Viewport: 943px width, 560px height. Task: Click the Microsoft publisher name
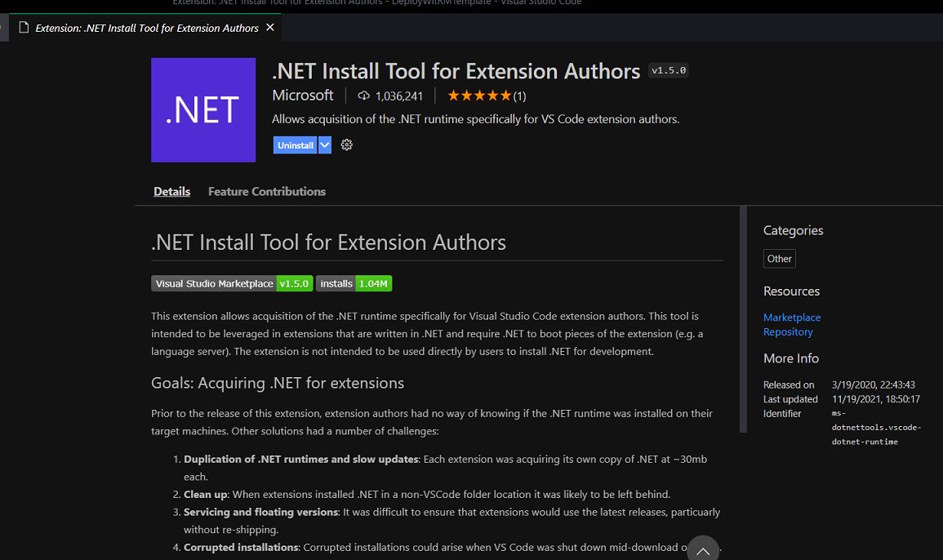coord(302,95)
